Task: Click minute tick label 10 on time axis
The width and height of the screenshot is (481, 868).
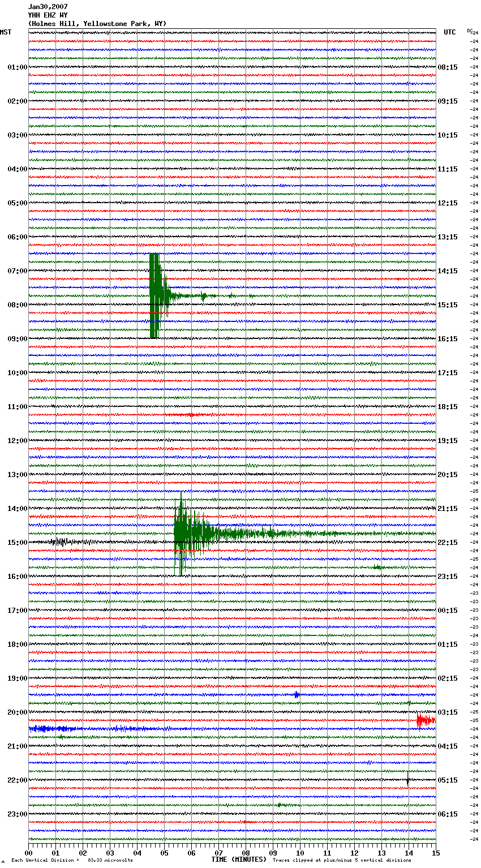Action: [300, 853]
